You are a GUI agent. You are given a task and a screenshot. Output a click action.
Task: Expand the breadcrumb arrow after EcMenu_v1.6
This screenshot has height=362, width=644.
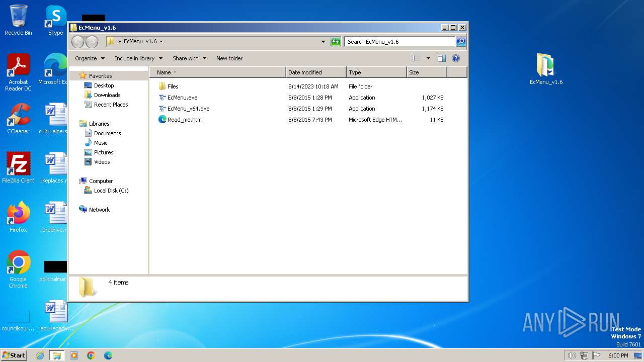[161, 42]
